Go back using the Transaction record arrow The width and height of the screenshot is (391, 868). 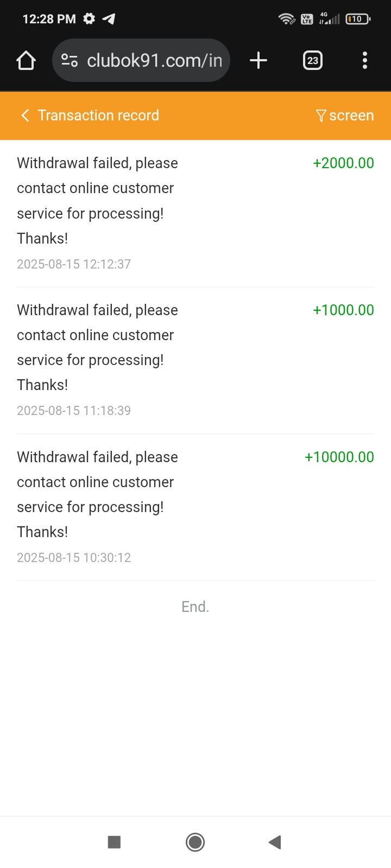(x=25, y=116)
